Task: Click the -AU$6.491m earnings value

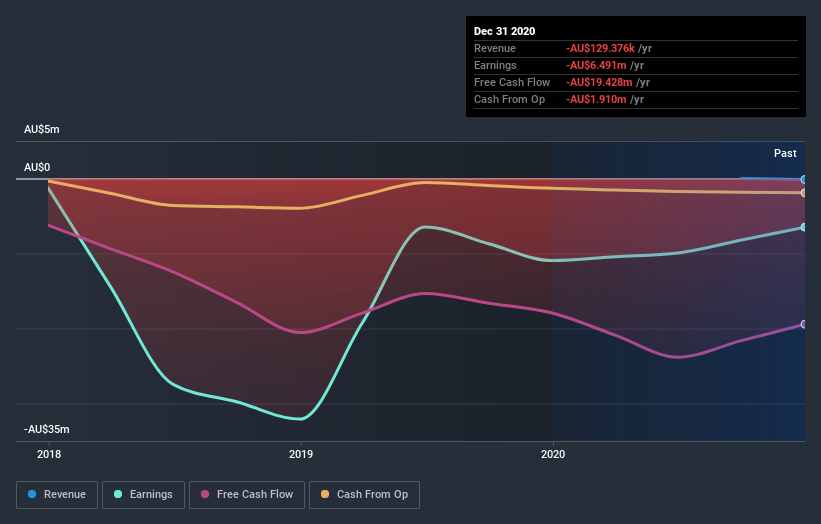Action: click(596, 65)
